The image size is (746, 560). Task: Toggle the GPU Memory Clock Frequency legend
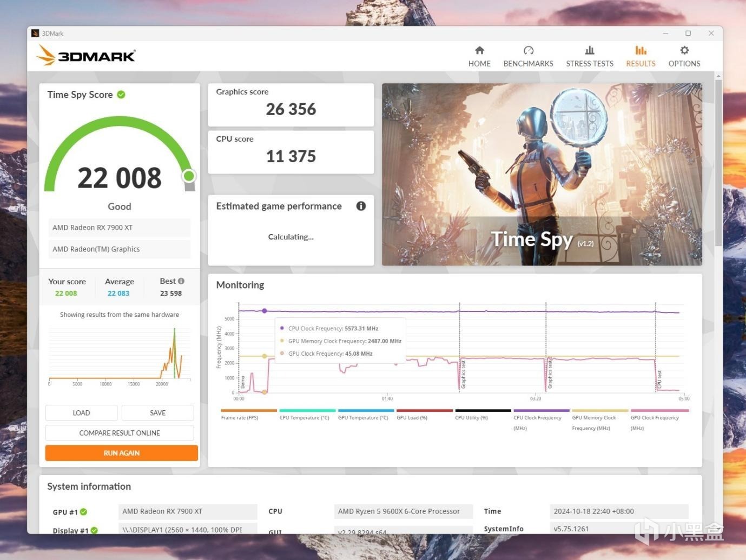click(599, 419)
